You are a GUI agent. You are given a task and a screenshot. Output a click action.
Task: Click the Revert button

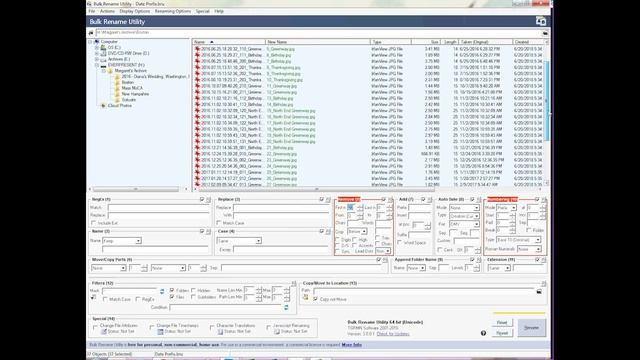click(502, 333)
